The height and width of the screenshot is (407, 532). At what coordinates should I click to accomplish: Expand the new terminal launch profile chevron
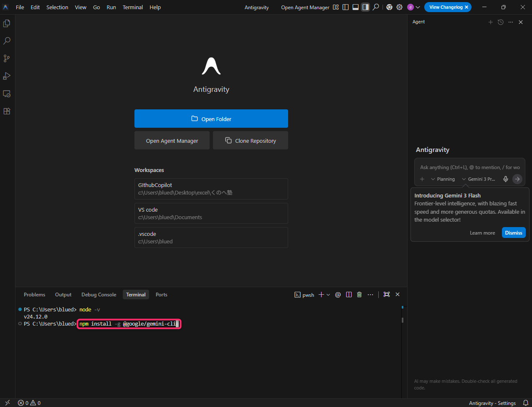[x=328, y=295]
